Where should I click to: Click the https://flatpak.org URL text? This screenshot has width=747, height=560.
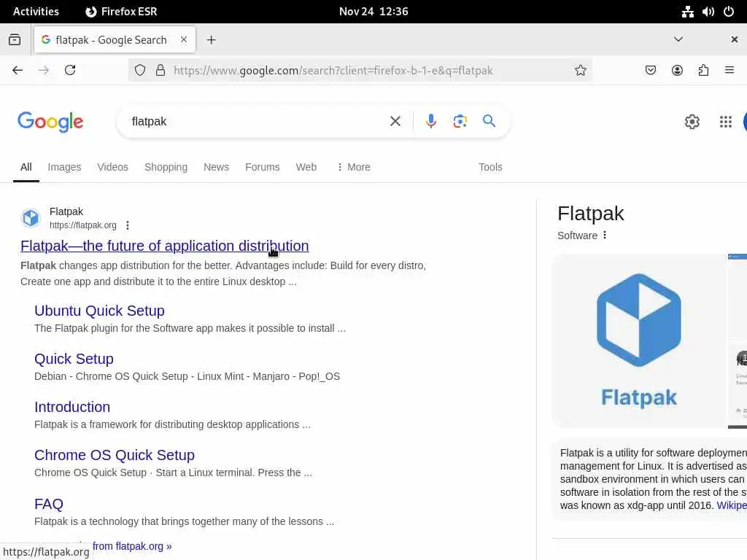click(83, 225)
